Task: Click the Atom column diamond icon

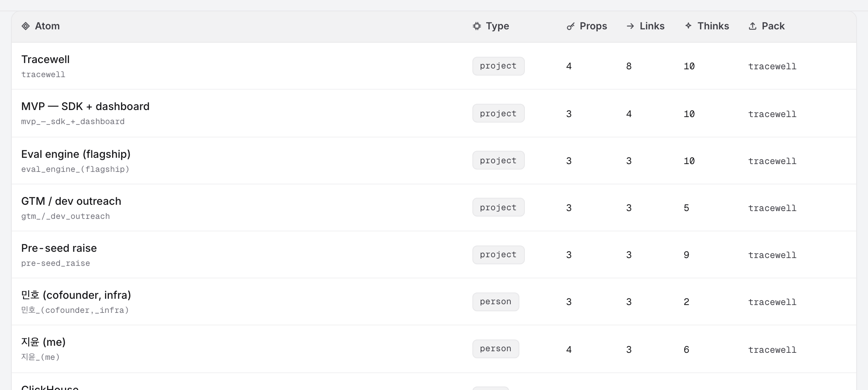Action: click(x=26, y=26)
